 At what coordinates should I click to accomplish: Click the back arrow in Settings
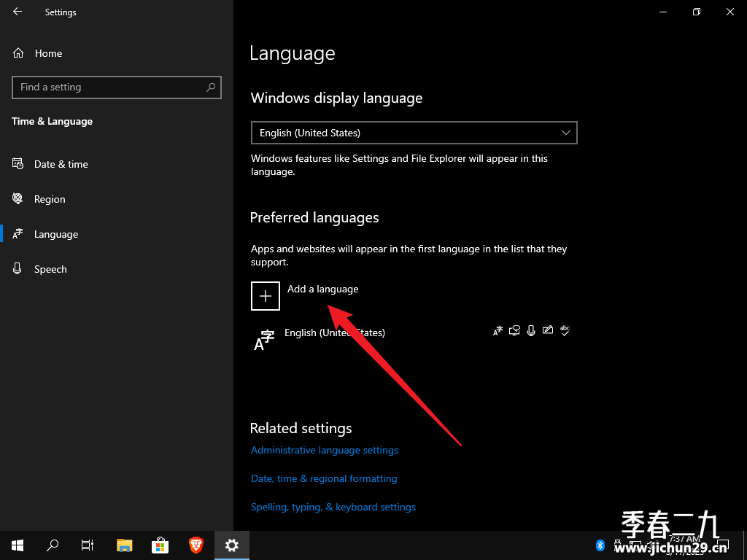tap(18, 12)
